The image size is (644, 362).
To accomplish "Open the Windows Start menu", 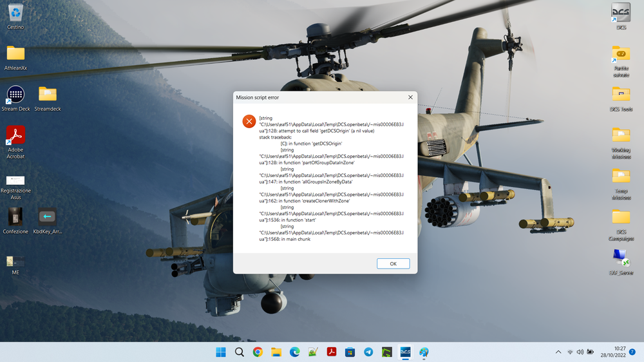I will pos(220,352).
